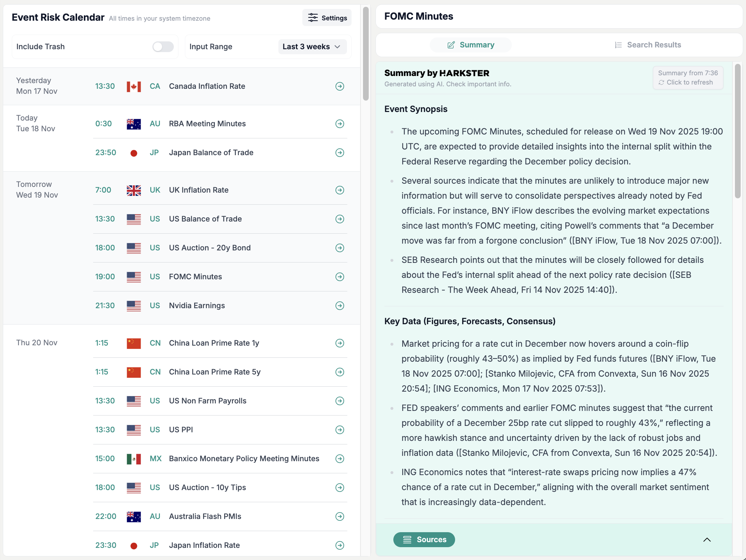This screenshot has width=746, height=560.
Task: Open details arrow for the FOMC Minutes event
Action: pyautogui.click(x=339, y=277)
